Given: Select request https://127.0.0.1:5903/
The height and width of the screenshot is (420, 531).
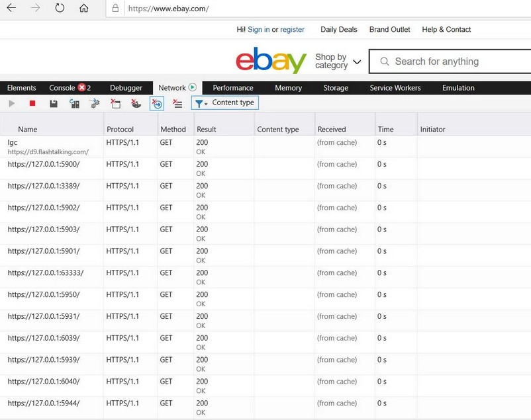Looking at the screenshot, I should point(265,233).
